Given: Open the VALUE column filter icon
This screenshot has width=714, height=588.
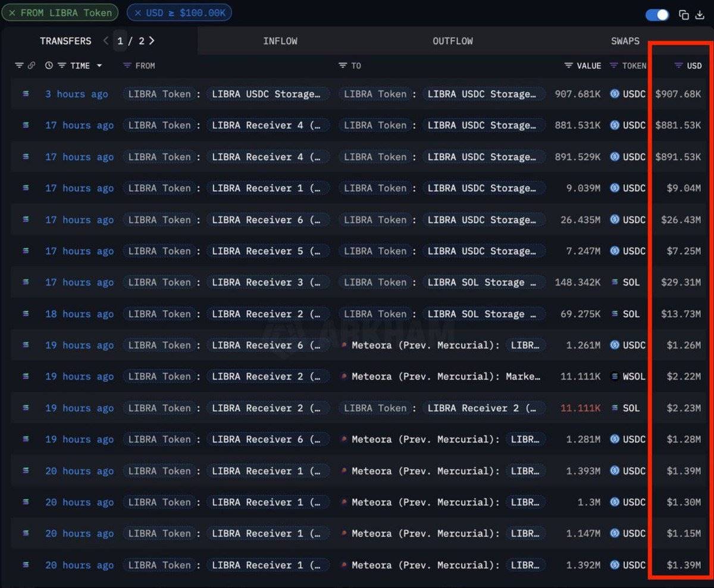Looking at the screenshot, I should tap(568, 65).
